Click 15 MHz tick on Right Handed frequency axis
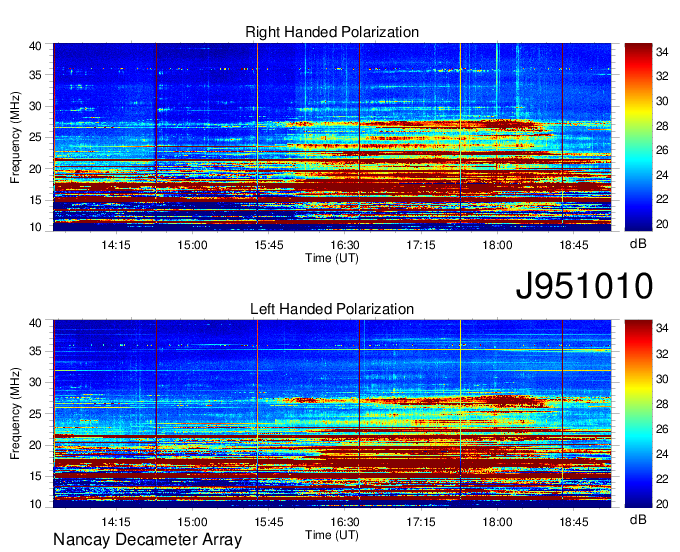Screen dimensions: 680x552 35,200
